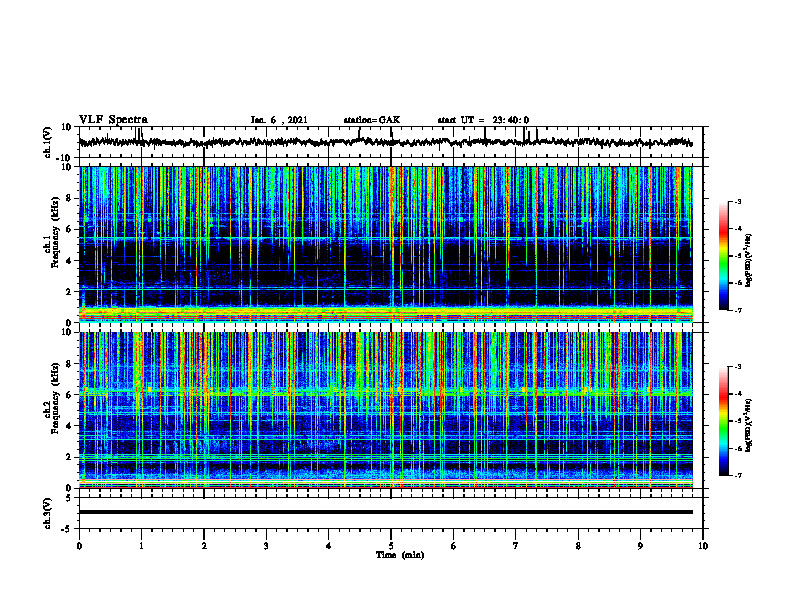Screen dimensions: 792x612
Task: Click the ch.1 spectrogram plot area
Action: [386, 244]
